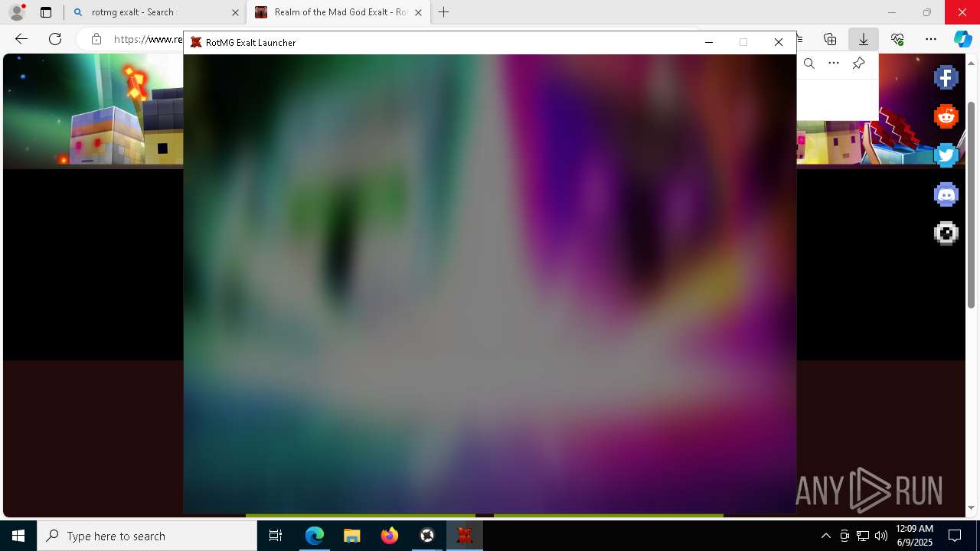Open the Discord social link icon
This screenshot has width=980, height=551.
click(946, 194)
